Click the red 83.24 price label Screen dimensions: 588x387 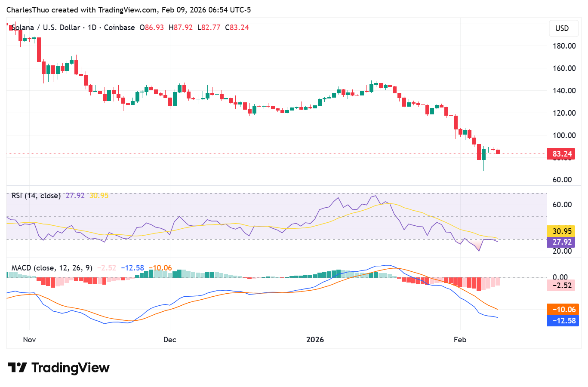click(562, 154)
